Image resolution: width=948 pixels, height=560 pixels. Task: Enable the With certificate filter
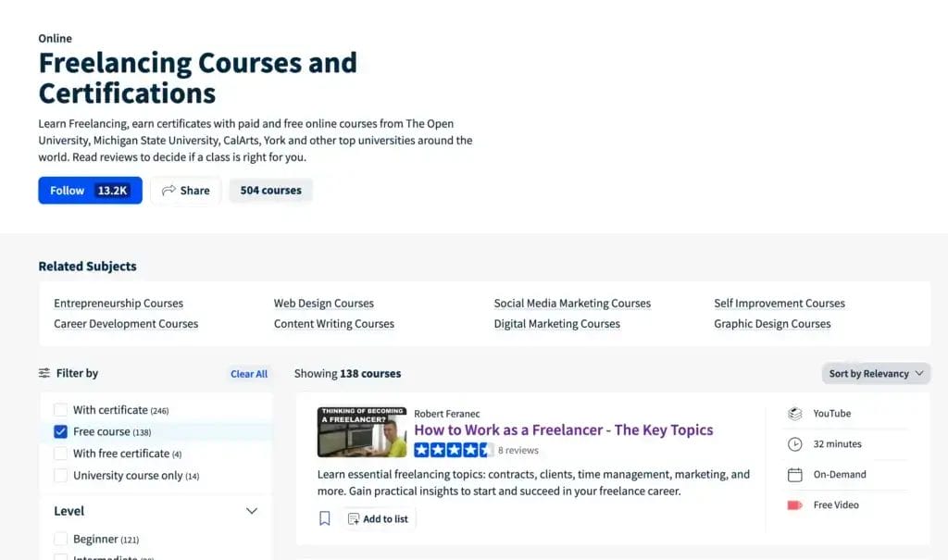[60, 409]
